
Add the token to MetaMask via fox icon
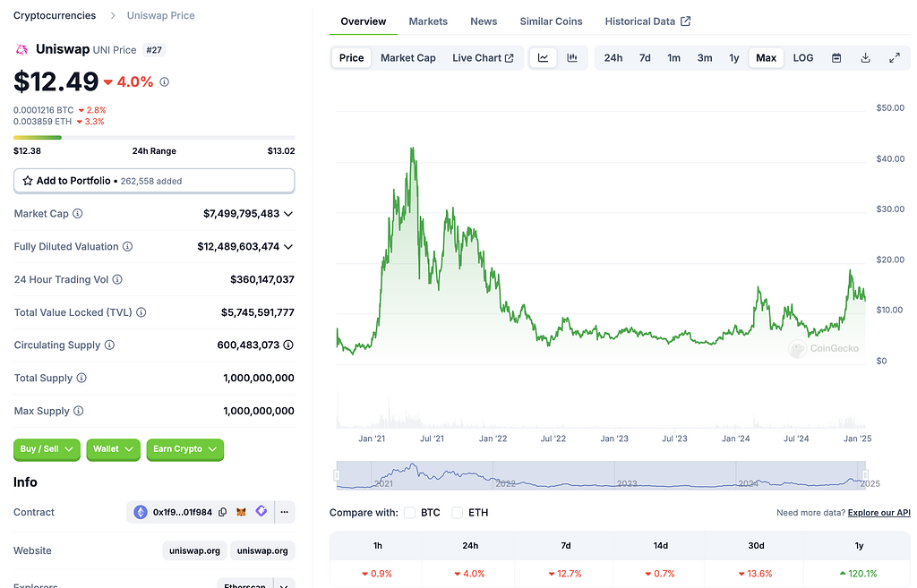241,513
